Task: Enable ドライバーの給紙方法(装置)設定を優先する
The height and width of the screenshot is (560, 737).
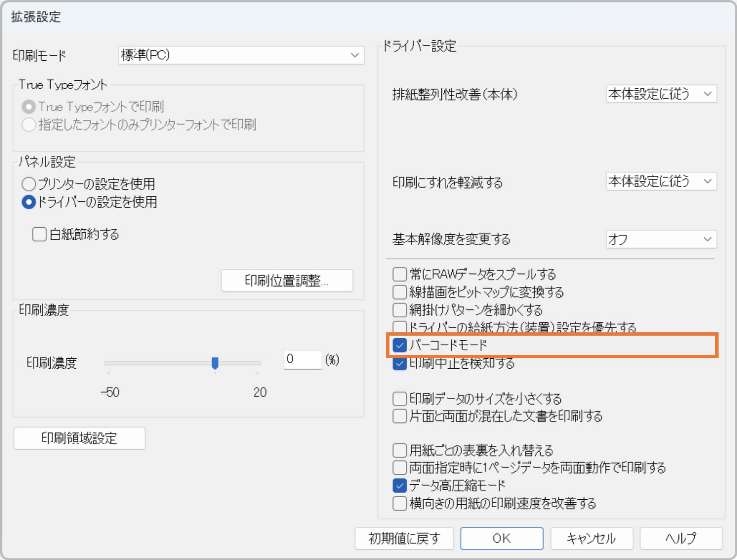Action: click(x=399, y=328)
